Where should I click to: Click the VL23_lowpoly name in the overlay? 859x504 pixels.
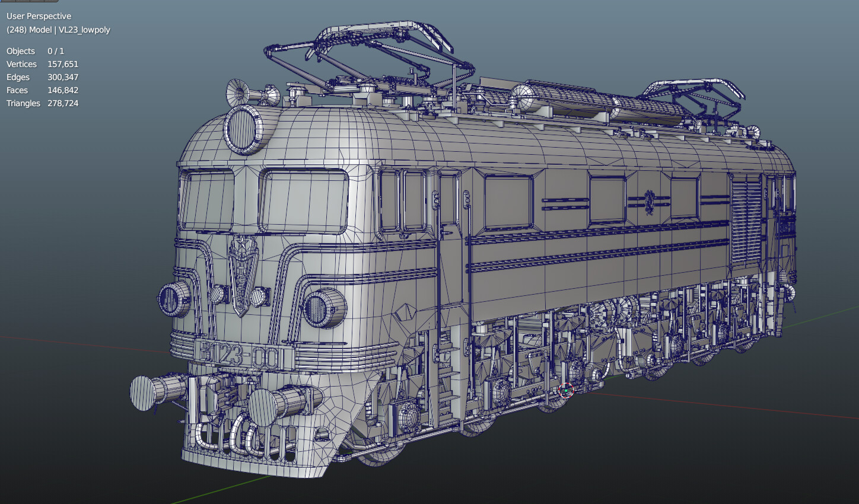pyautogui.click(x=84, y=30)
